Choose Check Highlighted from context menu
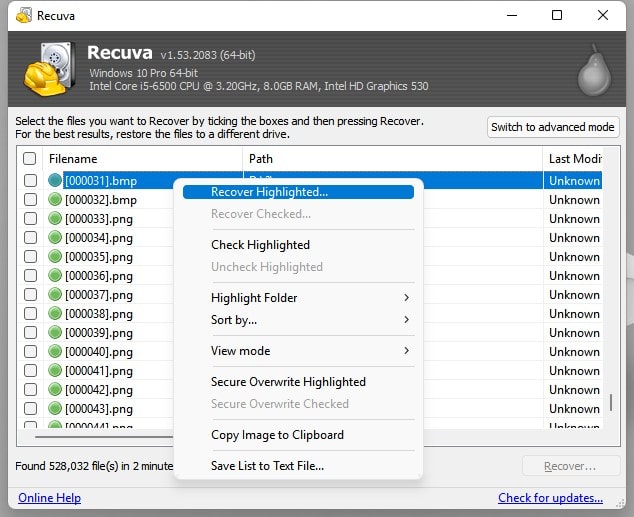634x517 pixels. [298, 245]
